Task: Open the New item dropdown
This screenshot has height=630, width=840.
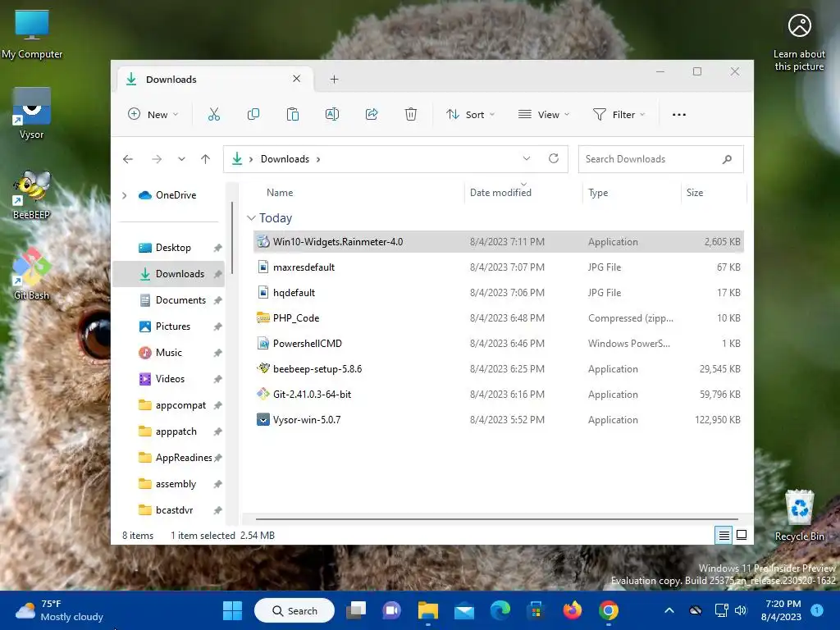Action: (x=153, y=114)
